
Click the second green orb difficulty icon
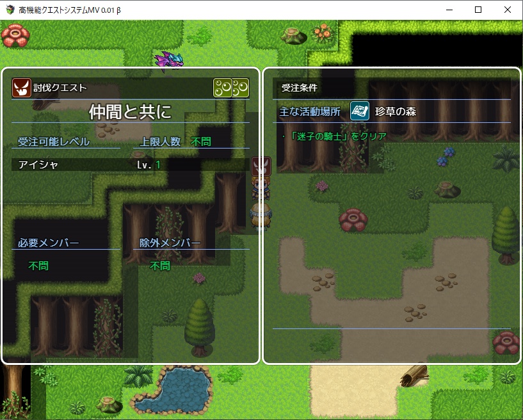[x=241, y=88]
